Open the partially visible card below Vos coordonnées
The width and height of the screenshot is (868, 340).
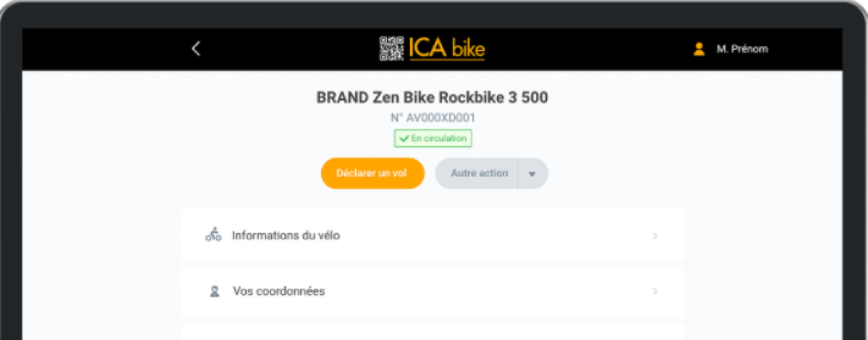pyautogui.click(x=433, y=331)
